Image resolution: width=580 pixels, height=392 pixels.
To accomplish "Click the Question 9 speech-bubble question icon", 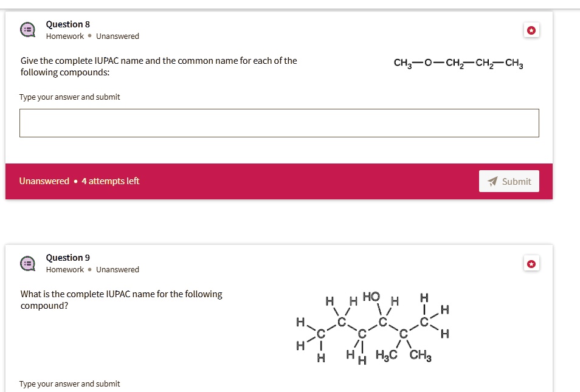I will point(27,262).
